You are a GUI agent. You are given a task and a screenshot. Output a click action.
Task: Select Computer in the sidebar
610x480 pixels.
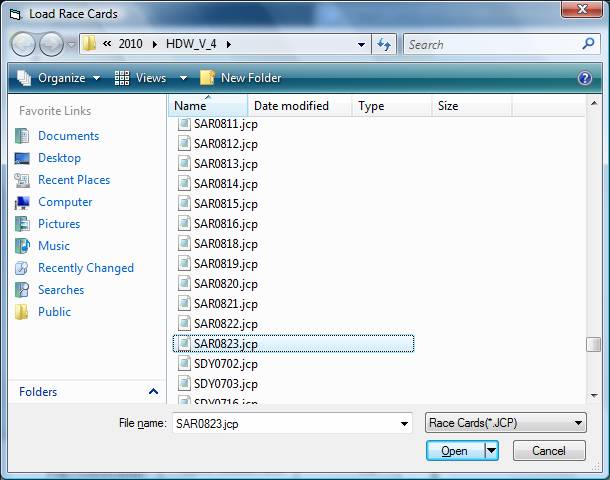coord(65,202)
